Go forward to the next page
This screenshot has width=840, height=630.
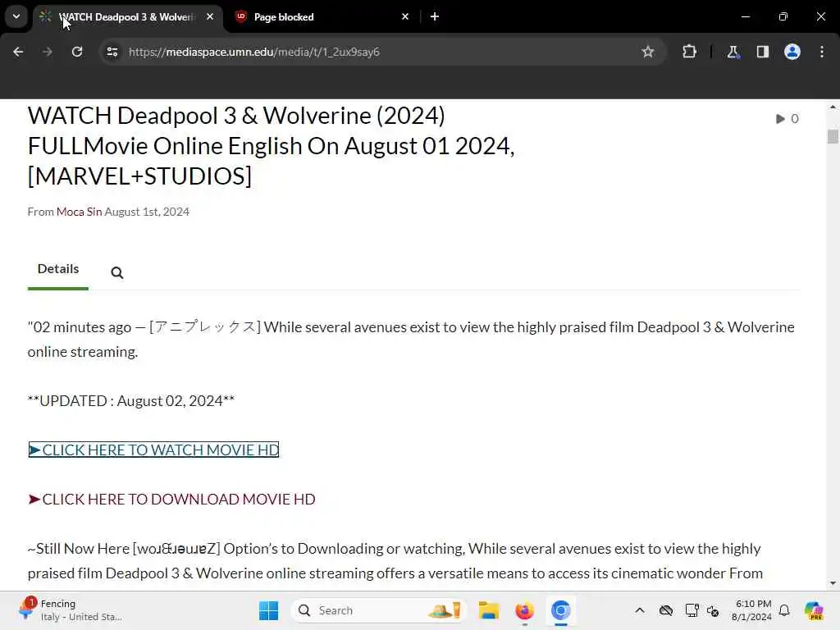47,52
